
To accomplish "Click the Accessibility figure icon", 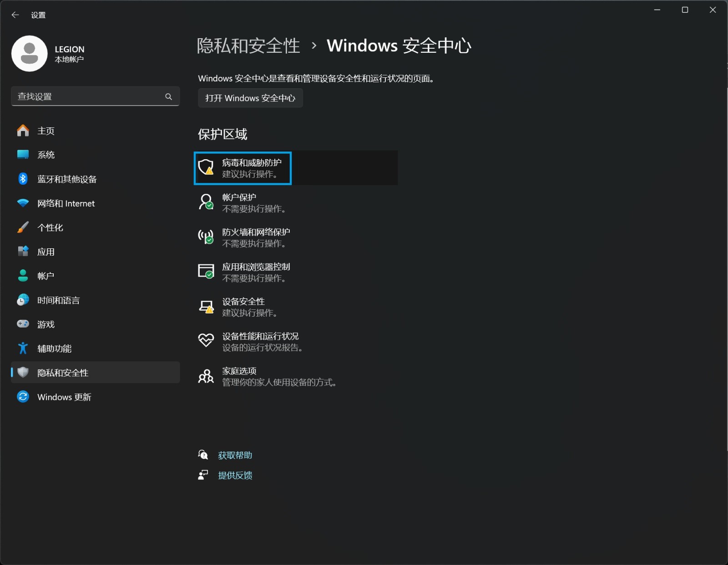I will 23,348.
